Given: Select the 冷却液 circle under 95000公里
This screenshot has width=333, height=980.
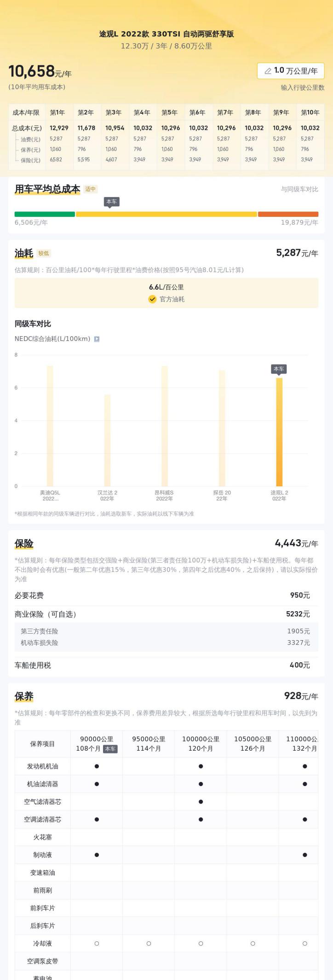Looking at the screenshot, I should [149, 944].
